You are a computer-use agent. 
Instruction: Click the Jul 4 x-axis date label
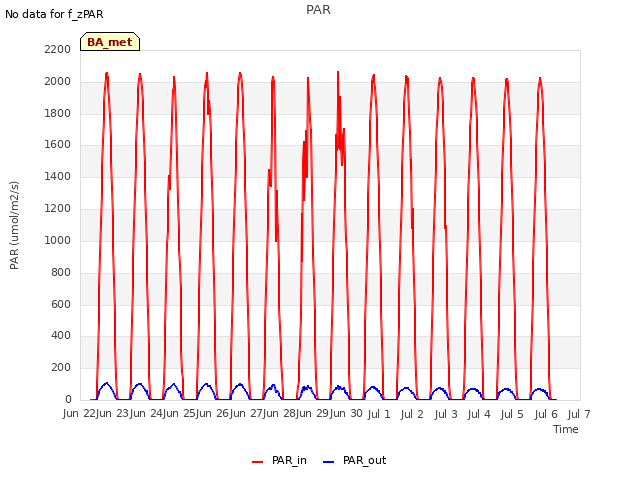(479, 414)
